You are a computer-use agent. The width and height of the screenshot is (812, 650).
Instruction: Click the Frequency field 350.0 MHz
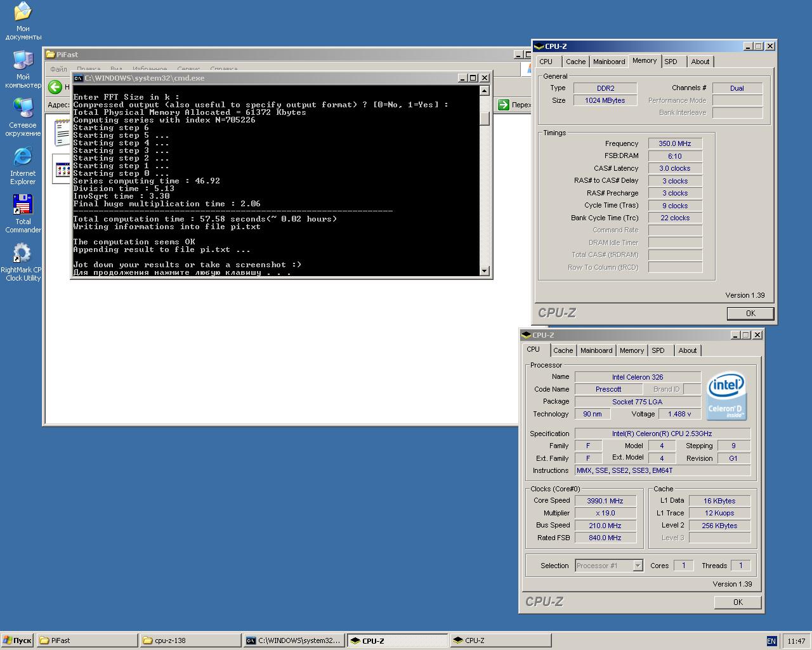tap(675, 143)
